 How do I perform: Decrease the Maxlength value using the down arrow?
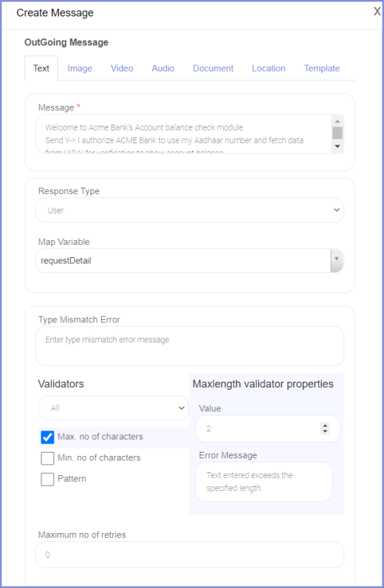(325, 431)
